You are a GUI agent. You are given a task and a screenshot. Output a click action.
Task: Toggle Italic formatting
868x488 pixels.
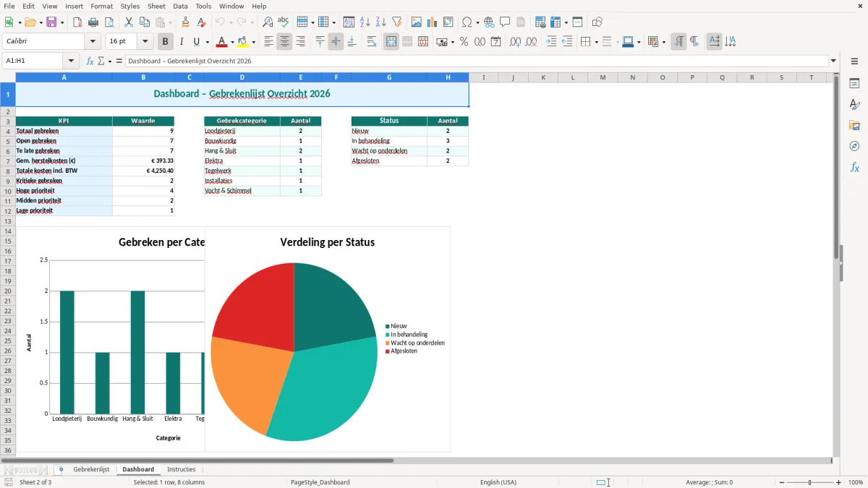(182, 42)
